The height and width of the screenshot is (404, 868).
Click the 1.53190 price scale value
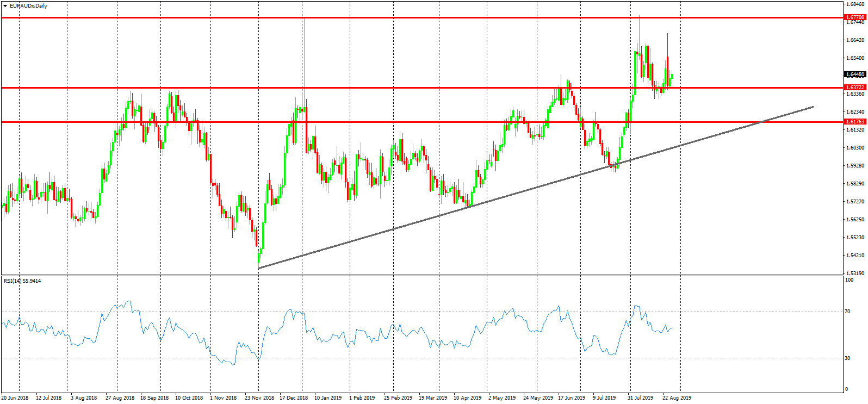(x=855, y=273)
